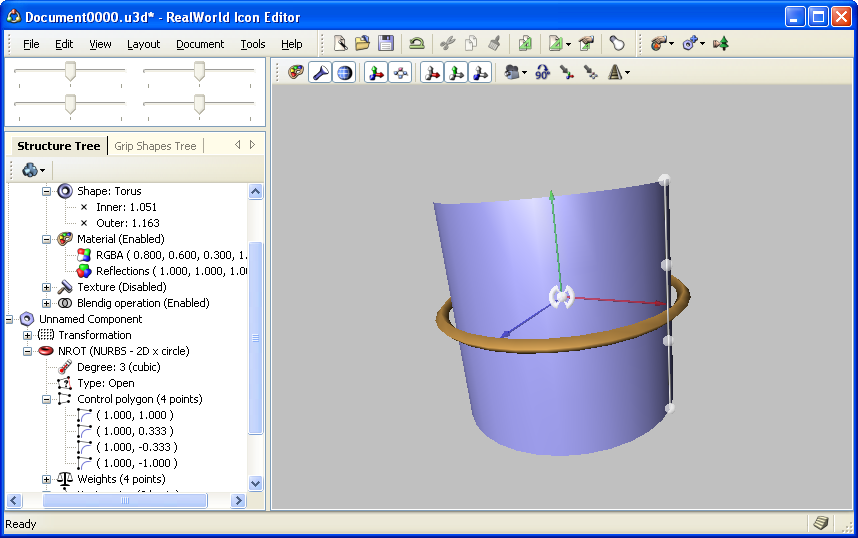
Task: Toggle the green Y-axis constraint button
Action: pos(456,72)
